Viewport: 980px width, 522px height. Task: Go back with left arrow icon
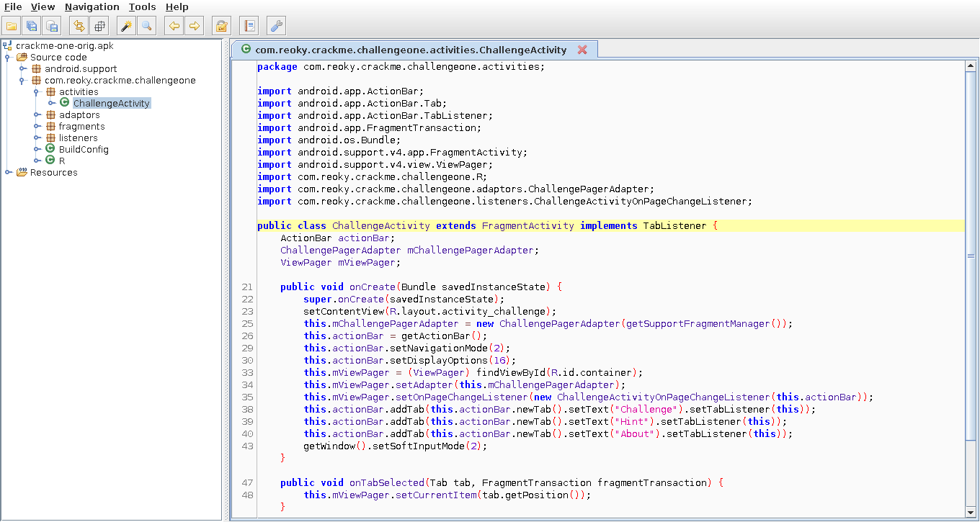pos(174,27)
